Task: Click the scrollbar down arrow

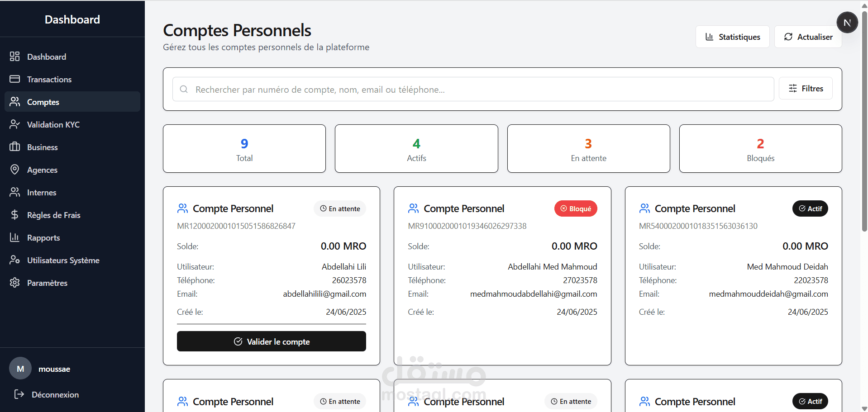Action: (864, 408)
